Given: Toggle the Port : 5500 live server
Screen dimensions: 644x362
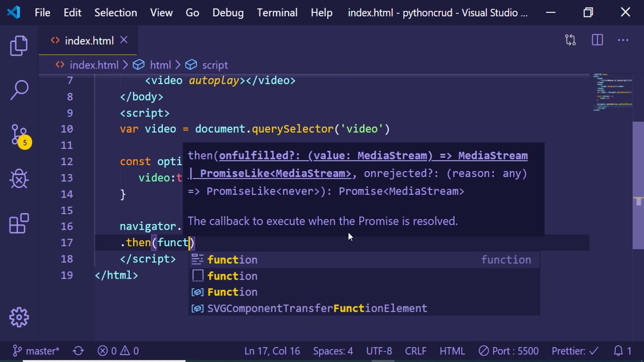Looking at the screenshot, I should tap(508, 351).
